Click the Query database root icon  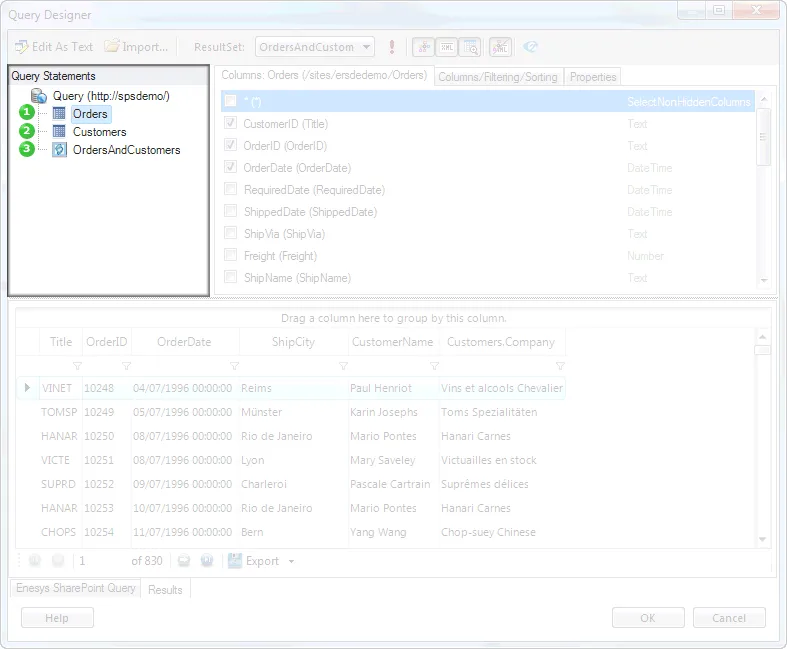click(x=39, y=96)
